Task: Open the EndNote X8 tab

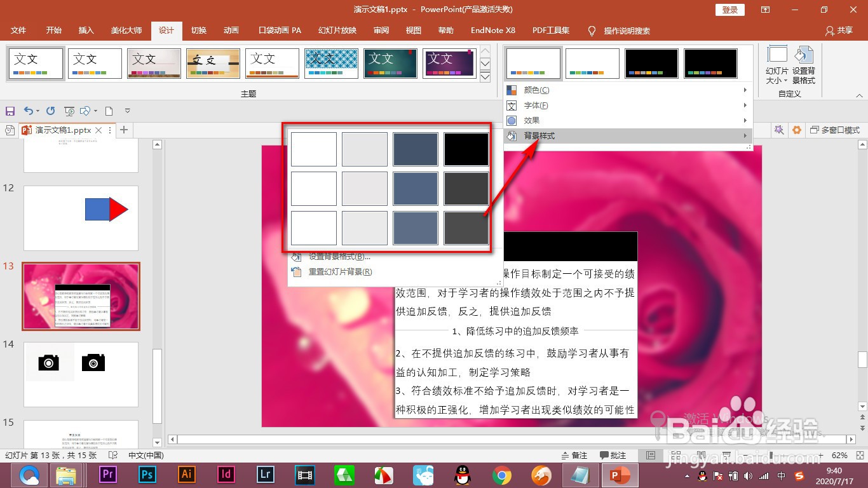Action: (493, 30)
